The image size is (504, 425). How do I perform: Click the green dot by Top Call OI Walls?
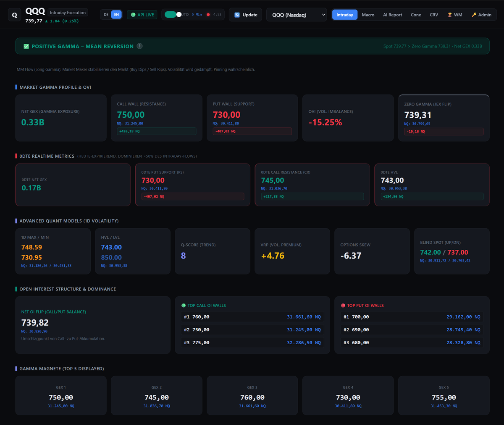(x=183, y=306)
